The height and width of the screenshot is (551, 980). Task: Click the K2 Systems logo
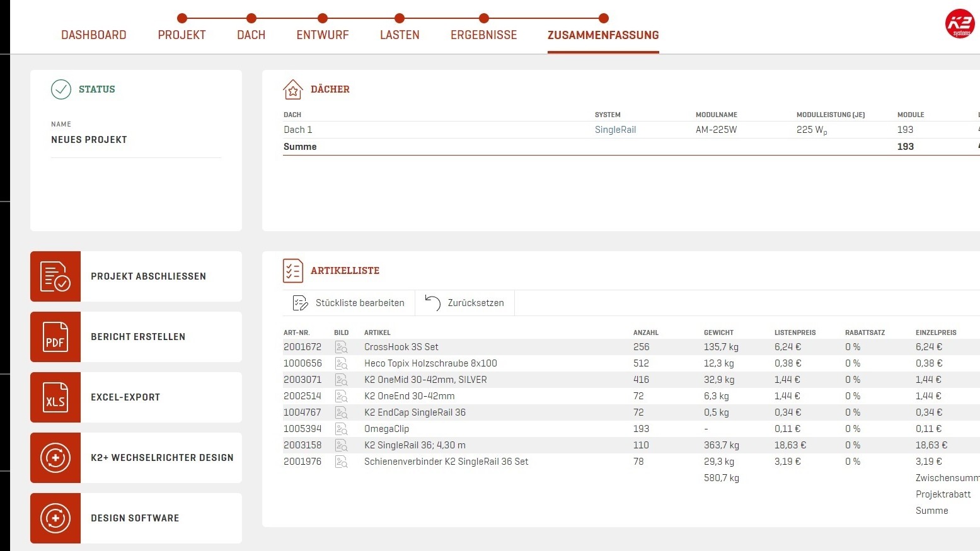(x=960, y=24)
